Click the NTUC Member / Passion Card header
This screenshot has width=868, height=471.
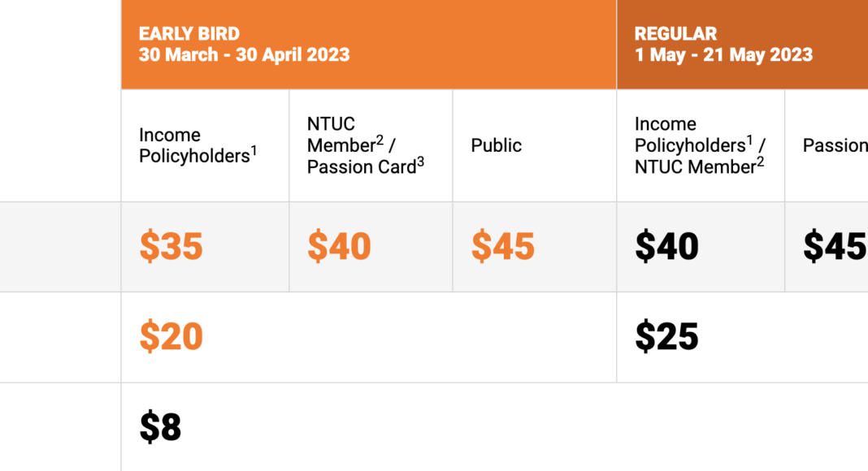366,145
